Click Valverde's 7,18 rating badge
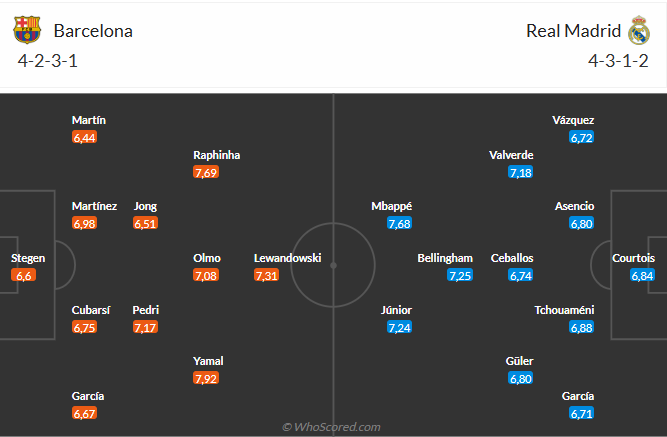The image size is (667, 437). pyautogui.click(x=521, y=172)
